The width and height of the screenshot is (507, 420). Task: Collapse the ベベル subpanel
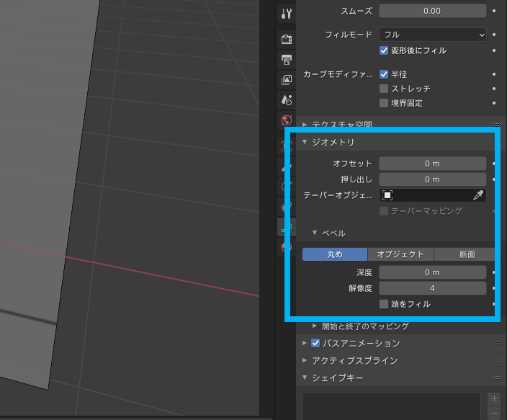tap(315, 233)
